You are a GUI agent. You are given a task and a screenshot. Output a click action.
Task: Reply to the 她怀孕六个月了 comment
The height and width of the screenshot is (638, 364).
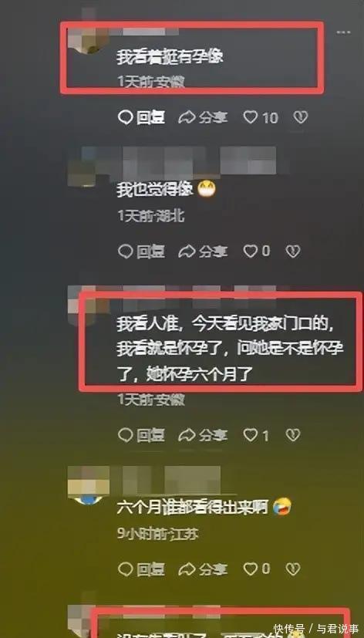[x=142, y=436]
